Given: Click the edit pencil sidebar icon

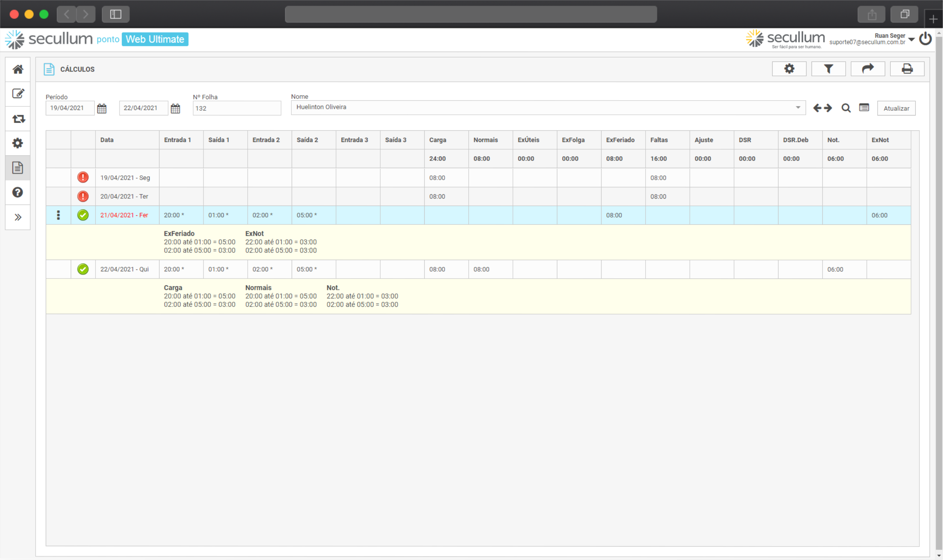Looking at the screenshot, I should pyautogui.click(x=18, y=94).
